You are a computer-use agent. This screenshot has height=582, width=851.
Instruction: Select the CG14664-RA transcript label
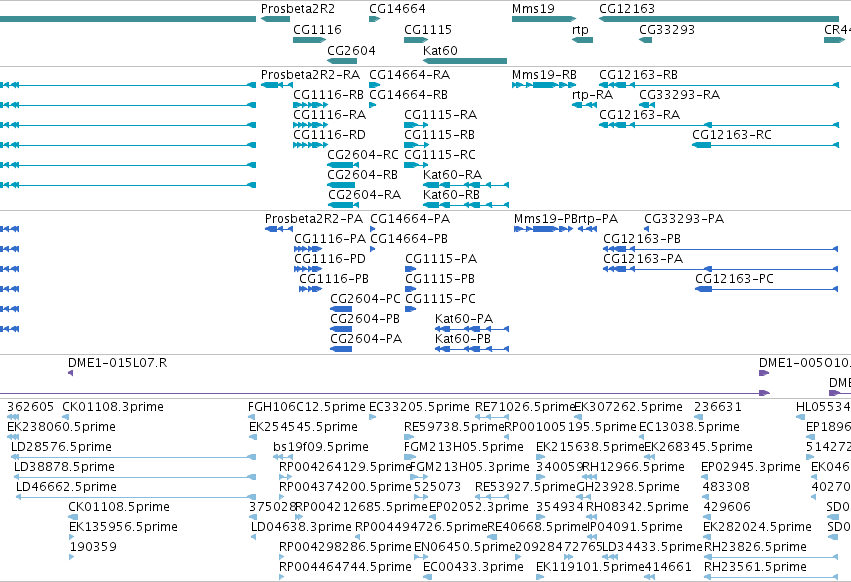point(410,74)
